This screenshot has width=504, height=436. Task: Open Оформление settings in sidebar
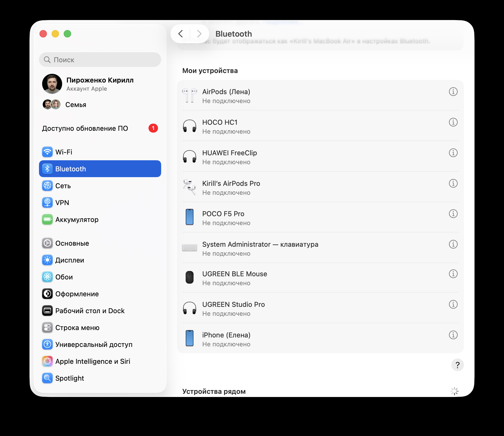100,294
